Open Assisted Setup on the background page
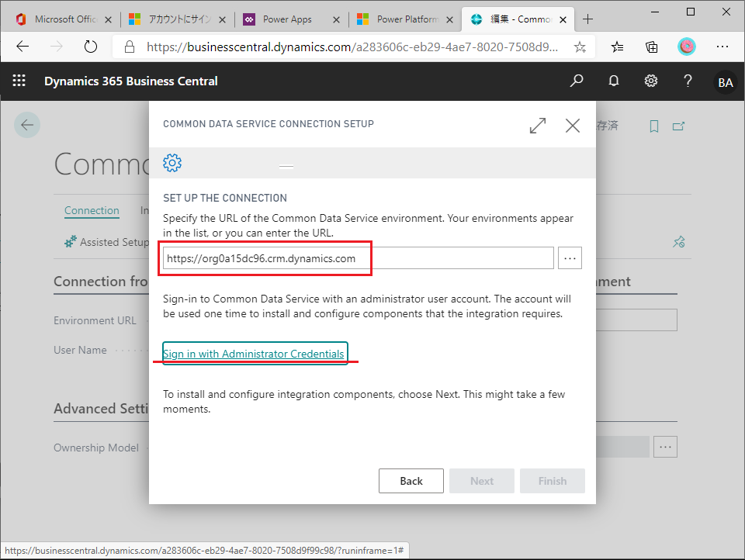The width and height of the screenshot is (745, 560). (106, 242)
